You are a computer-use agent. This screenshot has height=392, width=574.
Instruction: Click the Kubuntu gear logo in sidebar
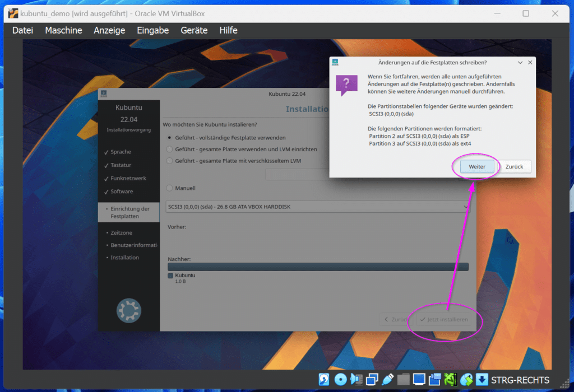(x=129, y=310)
